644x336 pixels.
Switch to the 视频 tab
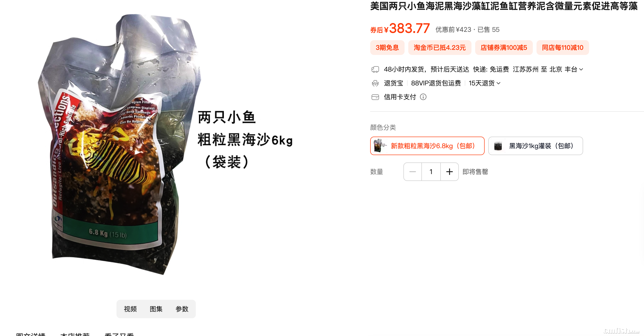click(130, 309)
